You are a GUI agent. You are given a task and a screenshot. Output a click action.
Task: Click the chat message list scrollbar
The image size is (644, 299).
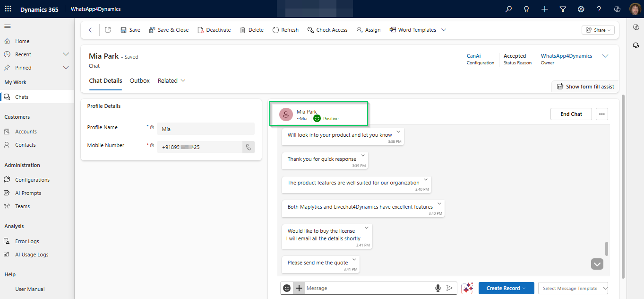point(607,248)
